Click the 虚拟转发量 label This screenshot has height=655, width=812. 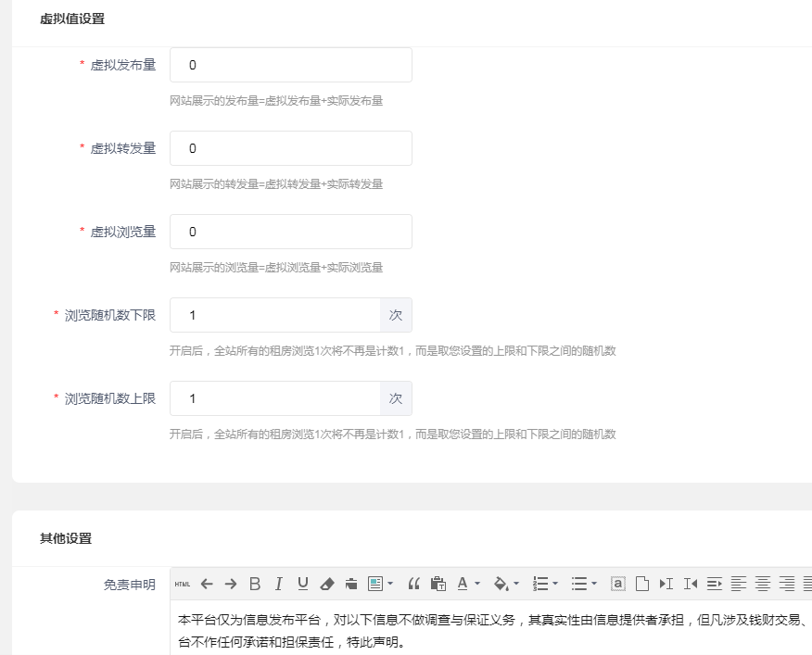point(122,148)
